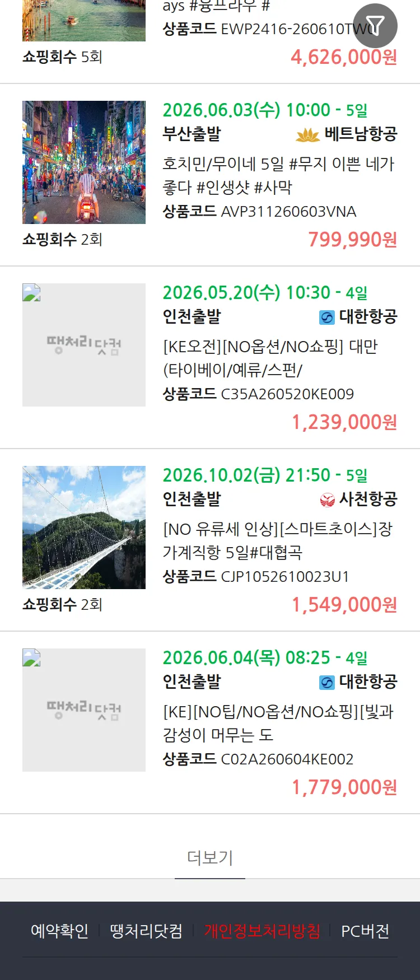Open 호치민/무이네 5일 product title
The width and height of the screenshot is (420, 980).
(x=279, y=175)
